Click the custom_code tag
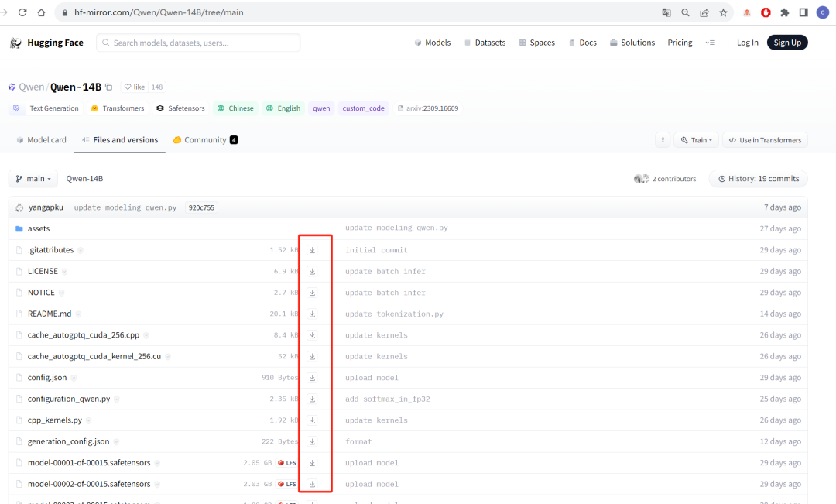This screenshot has width=836, height=504. point(364,108)
